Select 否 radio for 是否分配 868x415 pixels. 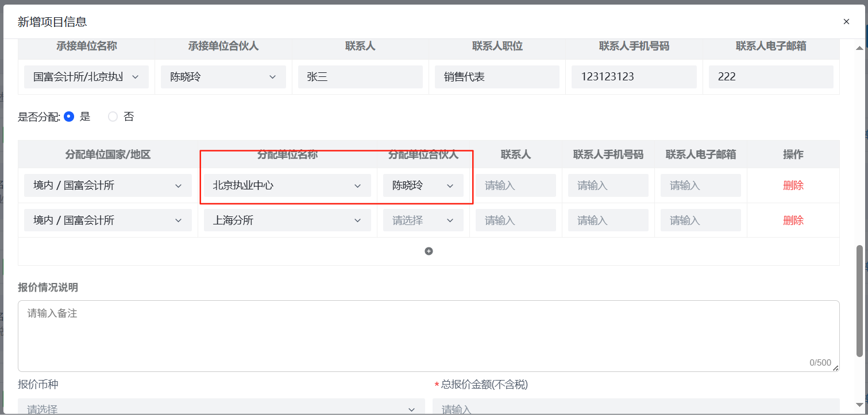pos(113,117)
